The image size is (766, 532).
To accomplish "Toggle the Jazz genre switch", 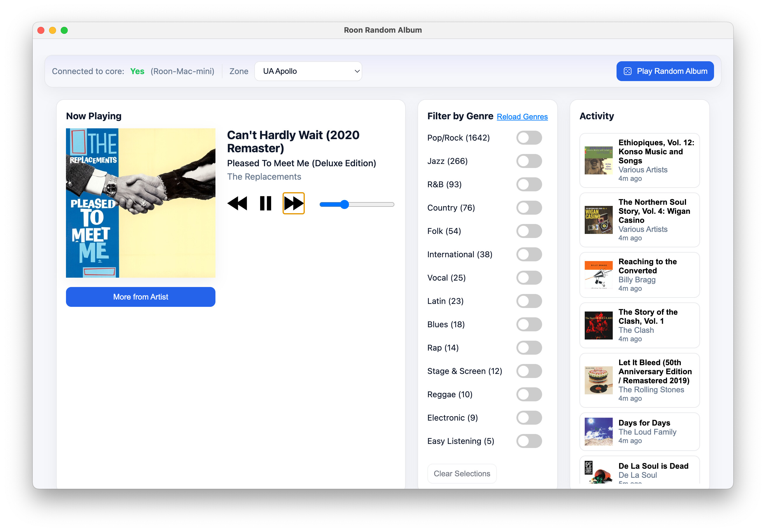I will (529, 161).
